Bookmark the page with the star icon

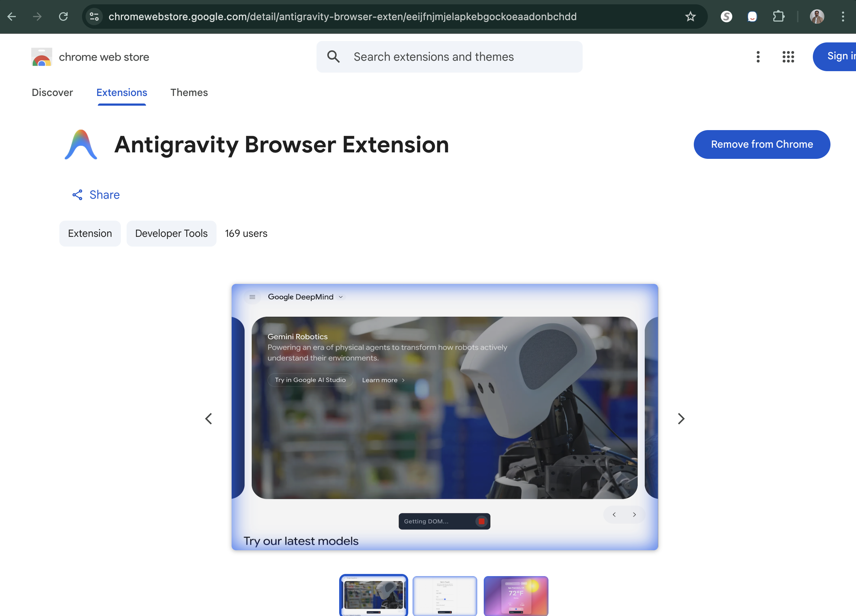(x=691, y=16)
